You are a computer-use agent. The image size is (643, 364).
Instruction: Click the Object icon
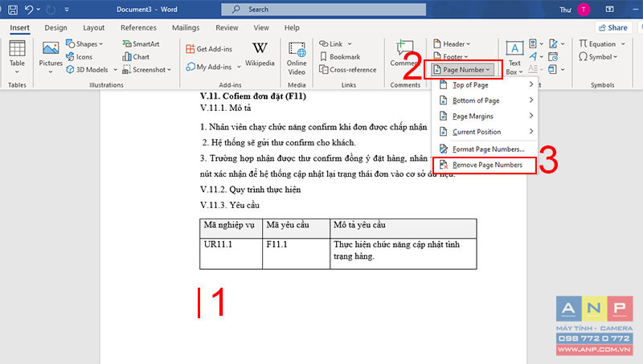[x=553, y=69]
